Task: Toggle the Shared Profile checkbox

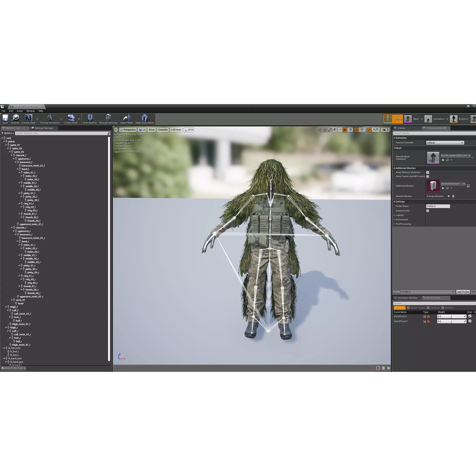Action: coord(428,211)
